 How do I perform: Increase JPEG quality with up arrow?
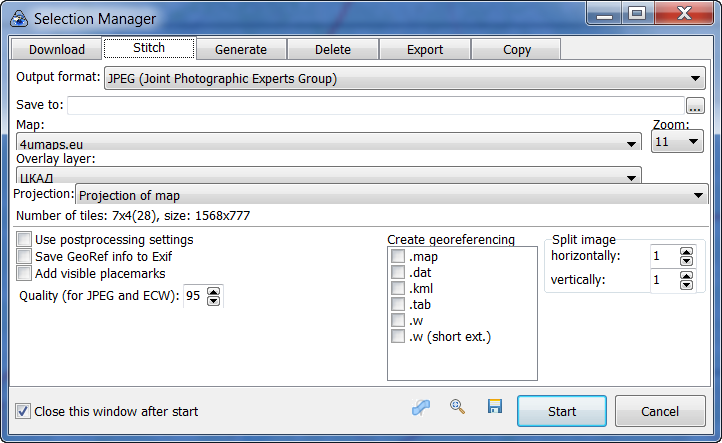click(x=215, y=291)
